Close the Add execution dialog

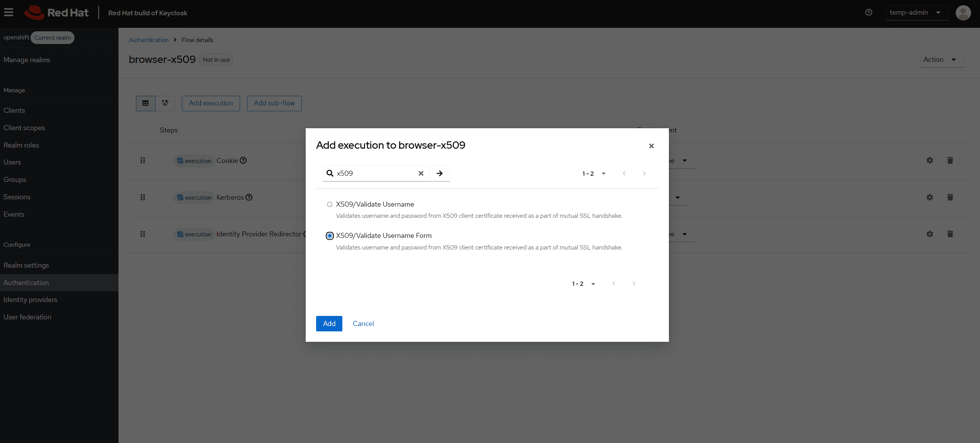pos(652,146)
